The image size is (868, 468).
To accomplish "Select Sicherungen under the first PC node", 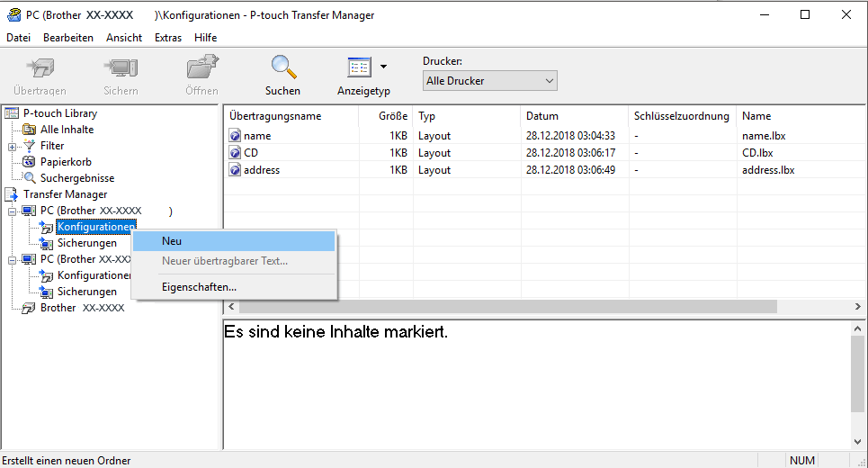I will pyautogui.click(x=87, y=243).
